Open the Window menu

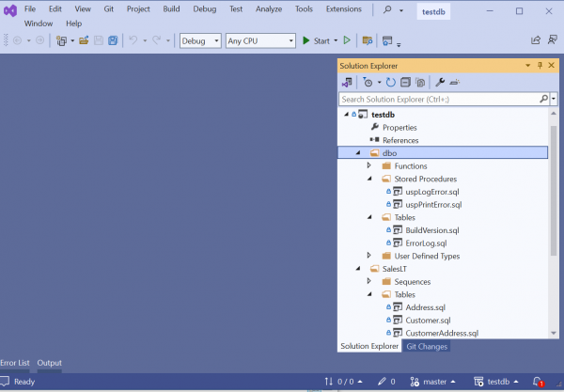[39, 24]
